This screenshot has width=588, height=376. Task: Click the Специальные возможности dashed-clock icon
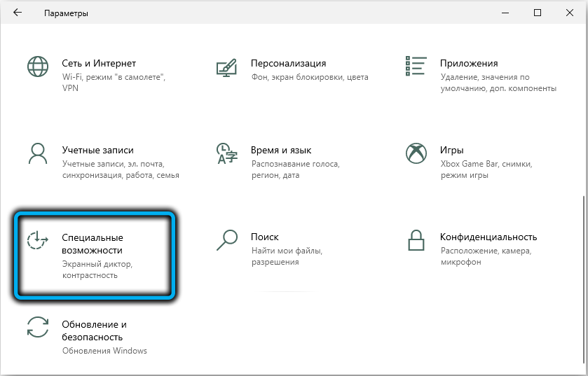pos(37,241)
